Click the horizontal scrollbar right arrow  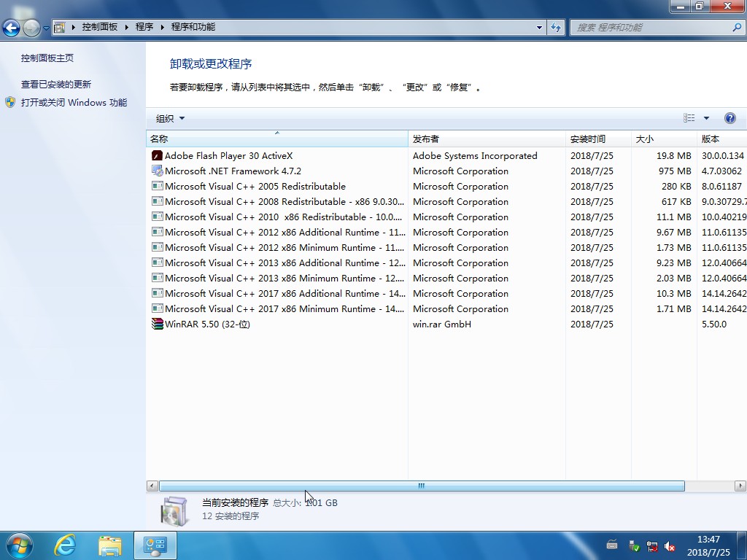740,486
